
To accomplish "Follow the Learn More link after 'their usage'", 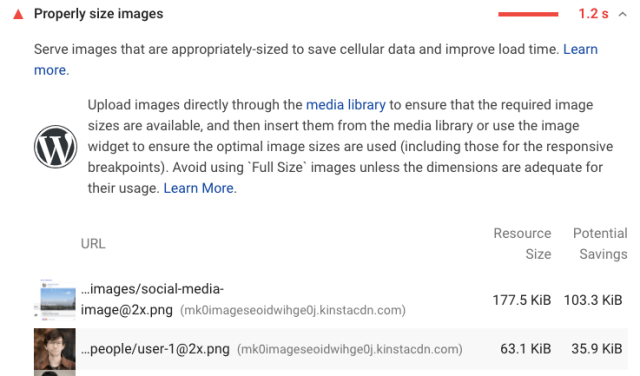I will 199,188.
